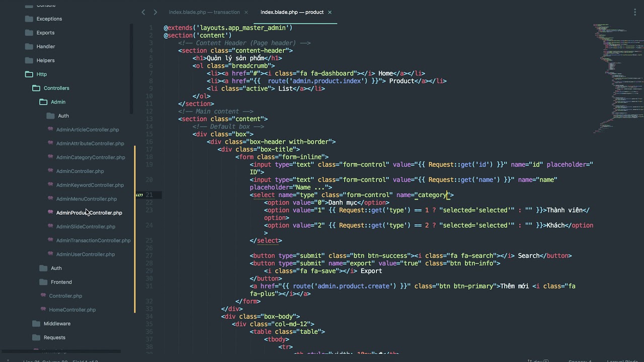Click the PHP icon of AdminKeywordController.php
Viewport: 644px width, 362px height.
tap(50, 185)
